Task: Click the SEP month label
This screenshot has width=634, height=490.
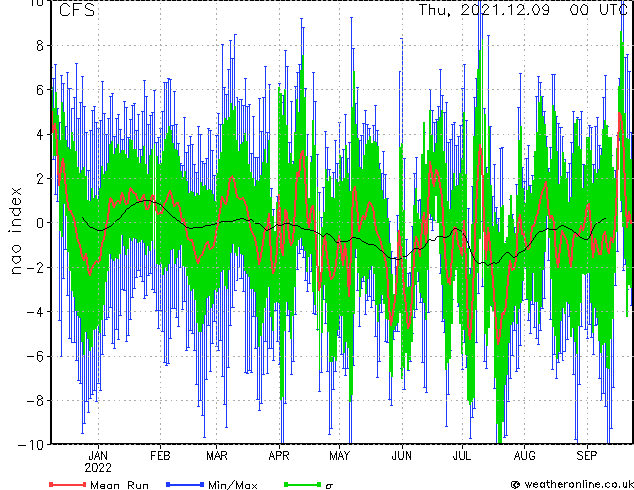Action: point(586,456)
